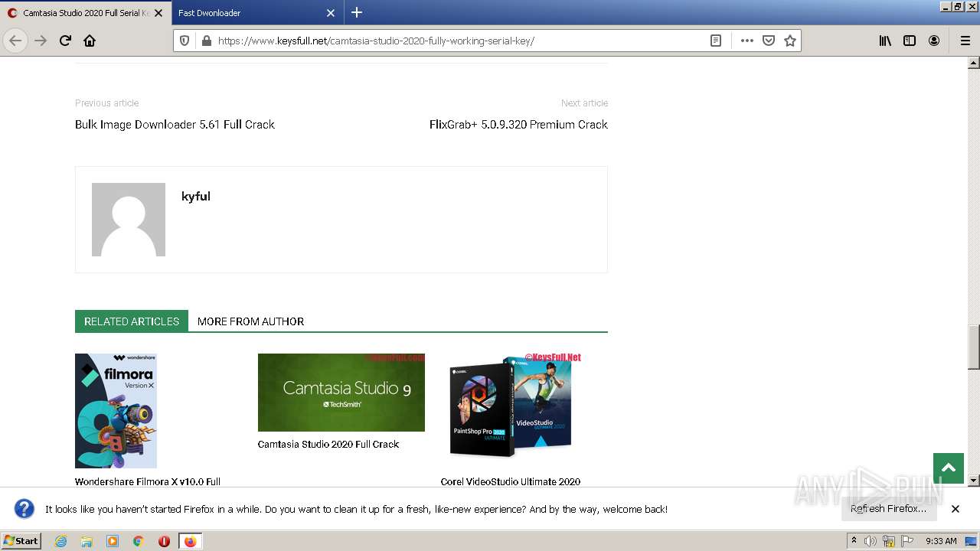Image resolution: width=980 pixels, height=551 pixels.
Task: Open author kyful profile link
Action: tap(196, 196)
